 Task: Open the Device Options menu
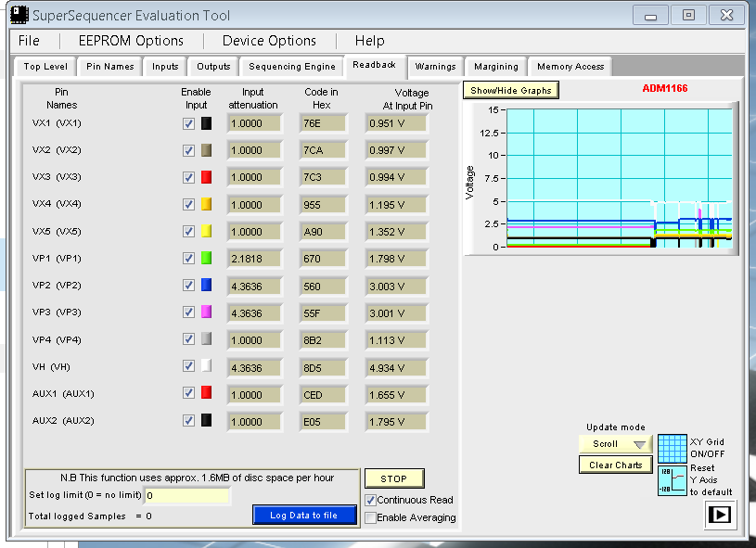[x=269, y=41]
